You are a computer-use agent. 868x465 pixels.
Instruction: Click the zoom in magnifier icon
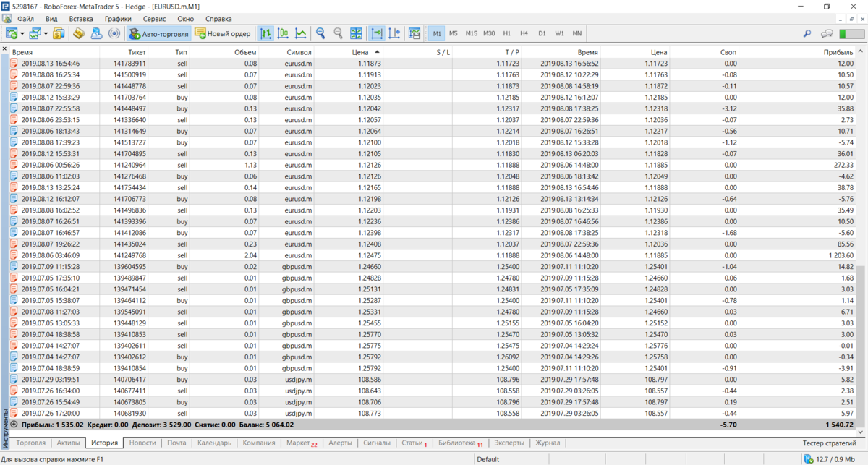320,33
